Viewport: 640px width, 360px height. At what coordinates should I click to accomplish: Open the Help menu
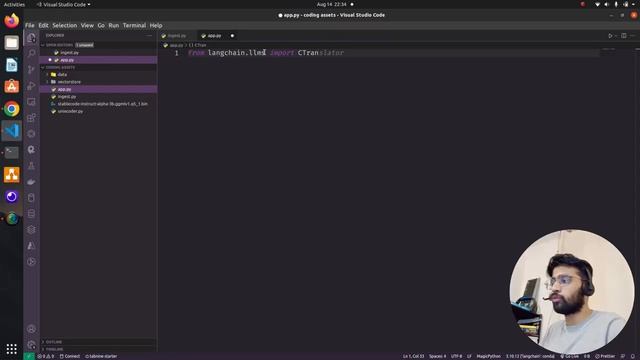pyautogui.click(x=156, y=25)
